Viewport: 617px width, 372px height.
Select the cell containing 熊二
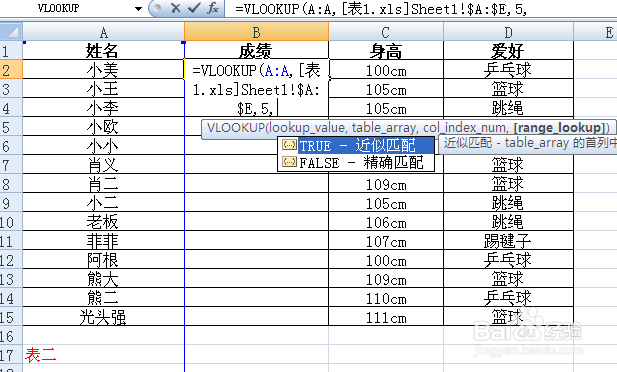point(103,298)
